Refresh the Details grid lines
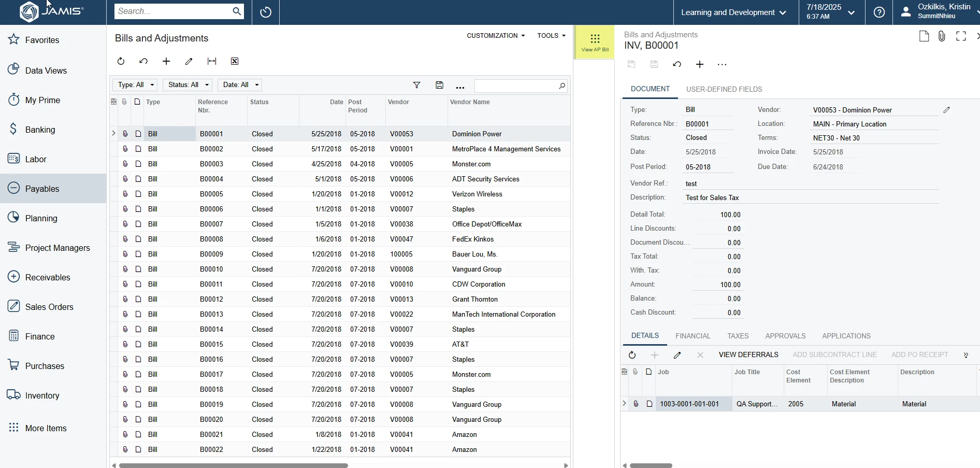The width and height of the screenshot is (980, 468). click(x=632, y=355)
